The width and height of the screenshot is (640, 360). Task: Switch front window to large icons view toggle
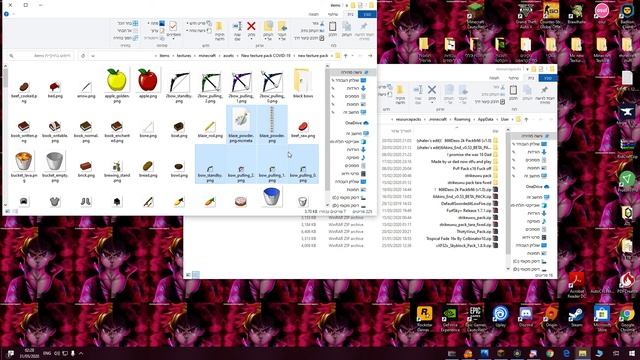tap(7, 211)
